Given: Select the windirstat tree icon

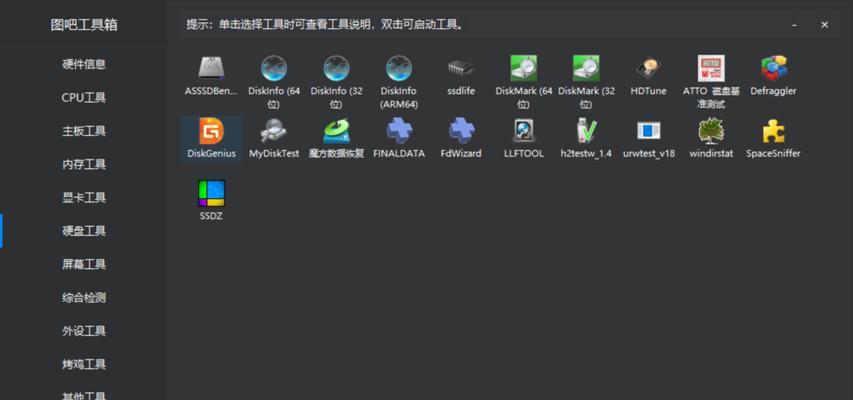Looking at the screenshot, I should pos(711,131).
